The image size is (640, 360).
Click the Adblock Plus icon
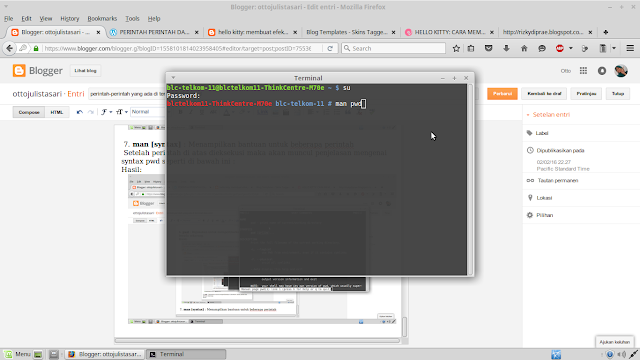coord(560,48)
